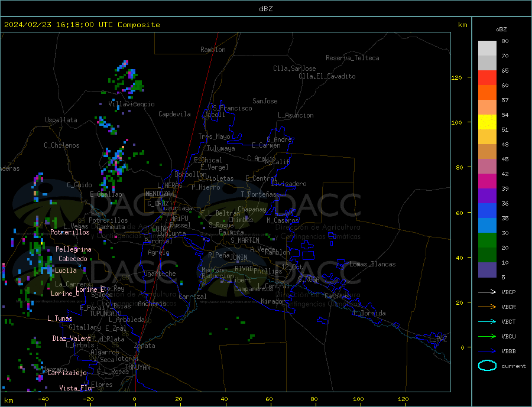Click the 'S_ROSA' map label
This screenshot has width=532, height=407.
point(309,279)
